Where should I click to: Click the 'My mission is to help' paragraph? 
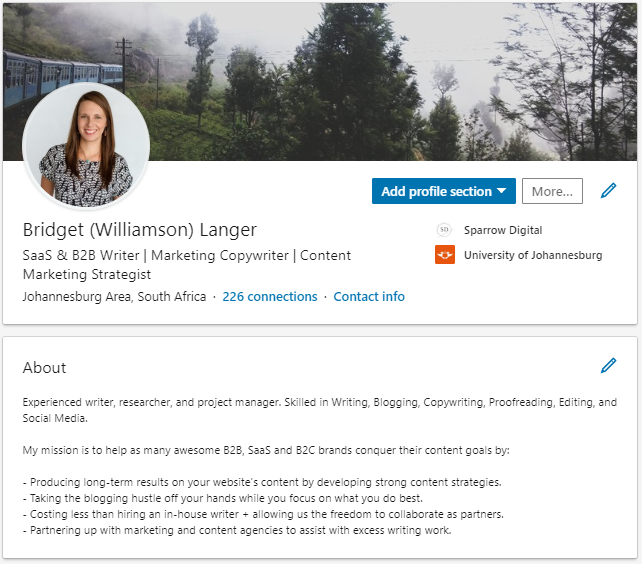coord(266,450)
